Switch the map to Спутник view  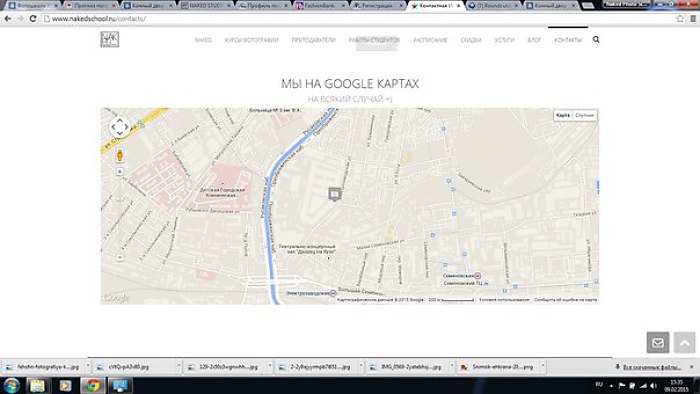coord(584,115)
